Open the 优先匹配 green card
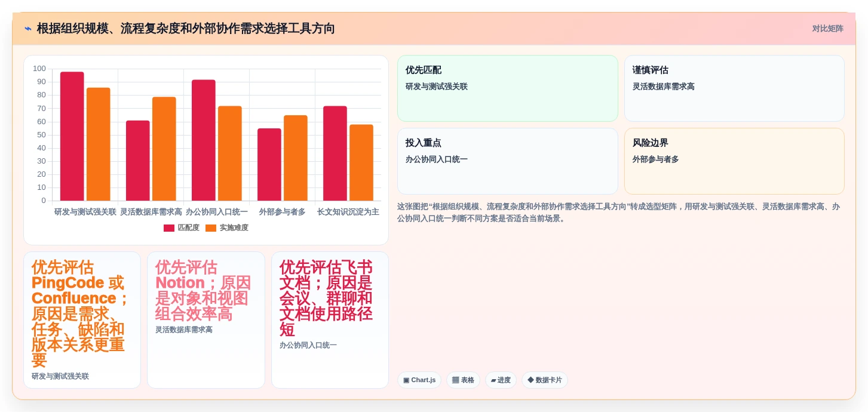 (x=508, y=88)
